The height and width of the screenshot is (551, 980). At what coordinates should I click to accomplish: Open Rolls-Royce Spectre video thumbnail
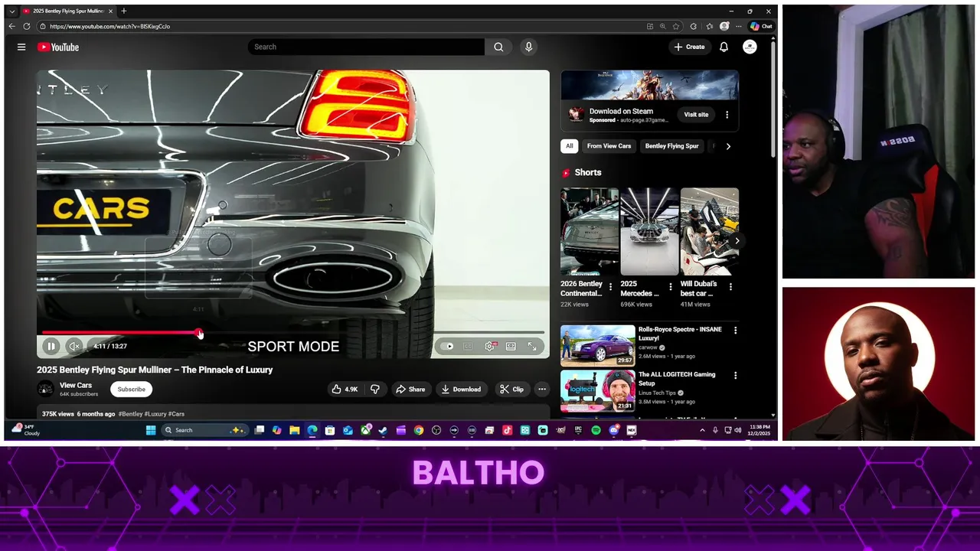click(x=597, y=346)
